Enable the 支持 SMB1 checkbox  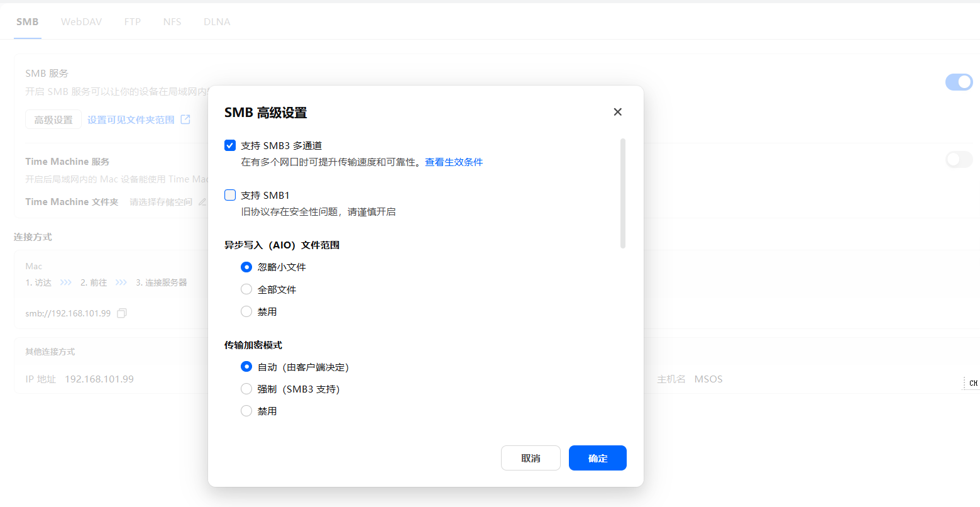click(x=230, y=195)
